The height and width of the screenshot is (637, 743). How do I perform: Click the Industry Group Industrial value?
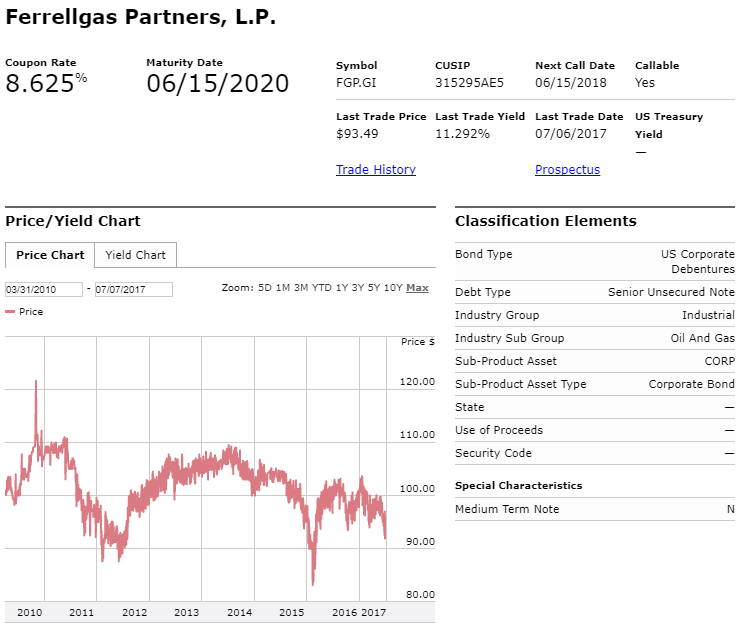[708, 315]
